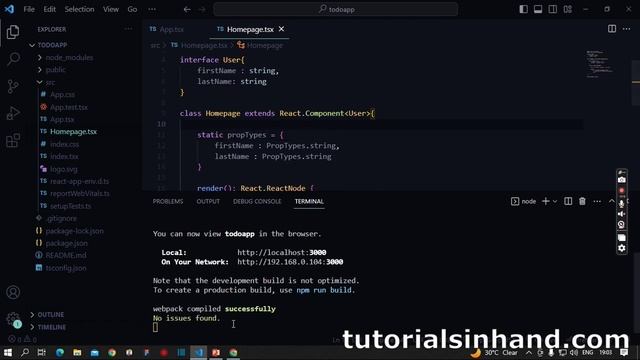Open the Search view in activity bar
This screenshot has height=360, width=640.
coord(13,59)
